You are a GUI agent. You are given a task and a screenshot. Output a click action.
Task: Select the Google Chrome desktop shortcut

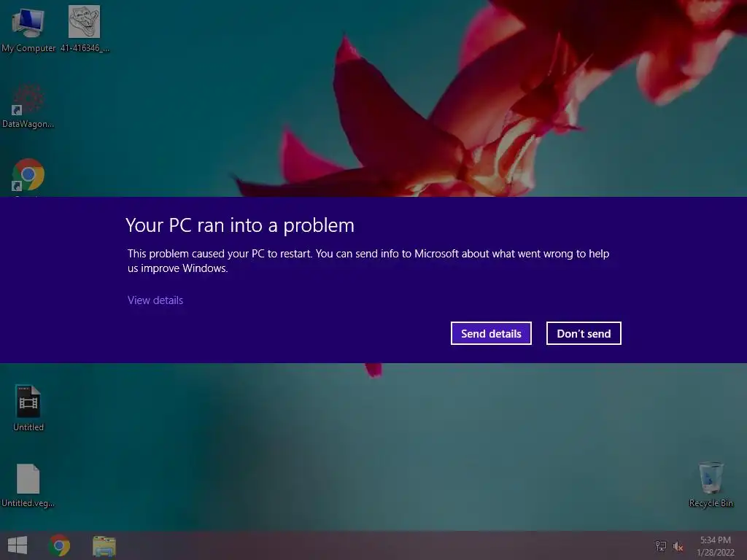click(28, 176)
